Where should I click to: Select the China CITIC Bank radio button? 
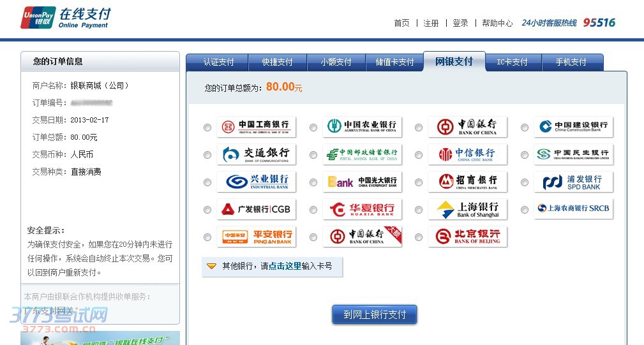click(419, 155)
